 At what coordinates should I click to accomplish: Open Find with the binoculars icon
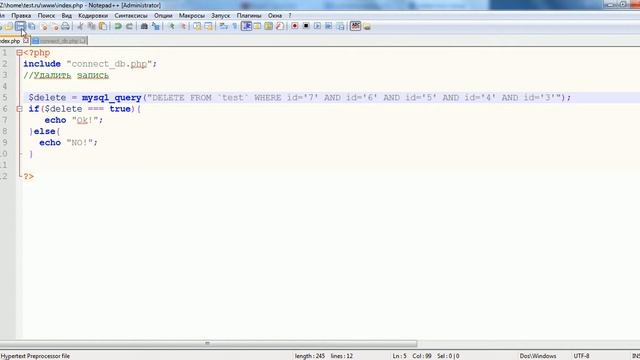(x=144, y=27)
